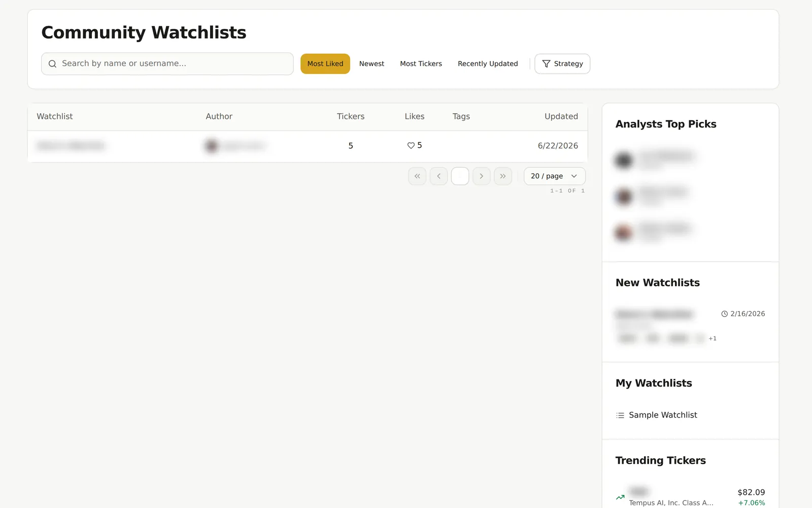
Task: Click the list icon beside Sample Watchlist
Action: click(620, 416)
